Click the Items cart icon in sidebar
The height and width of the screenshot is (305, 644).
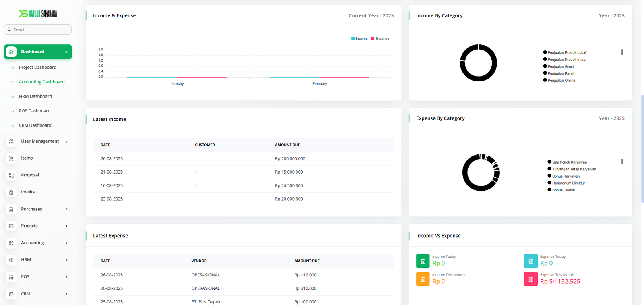coord(11,158)
